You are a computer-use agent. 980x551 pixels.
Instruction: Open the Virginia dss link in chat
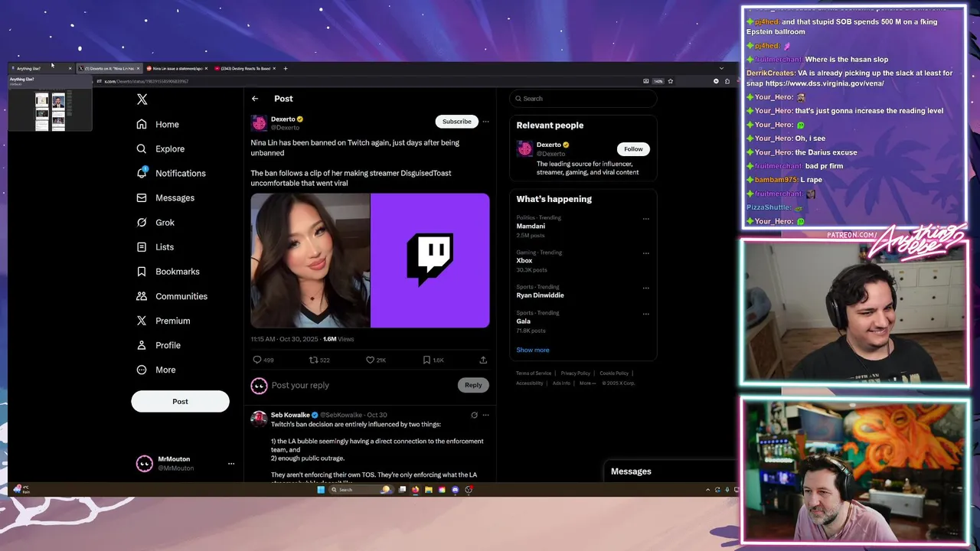[x=825, y=83]
